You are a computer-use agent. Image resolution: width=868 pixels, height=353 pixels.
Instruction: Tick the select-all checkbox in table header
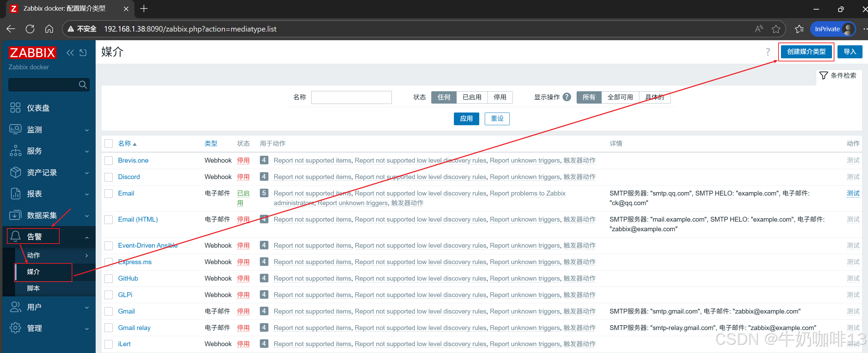click(x=109, y=144)
